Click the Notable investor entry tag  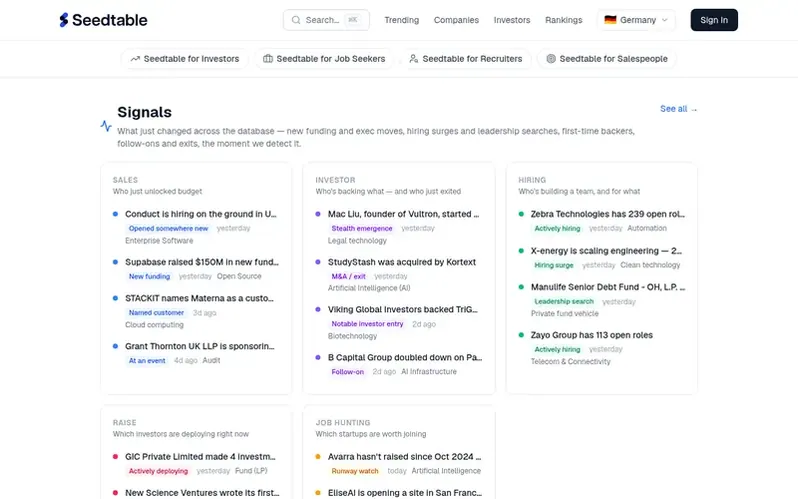[367, 324]
